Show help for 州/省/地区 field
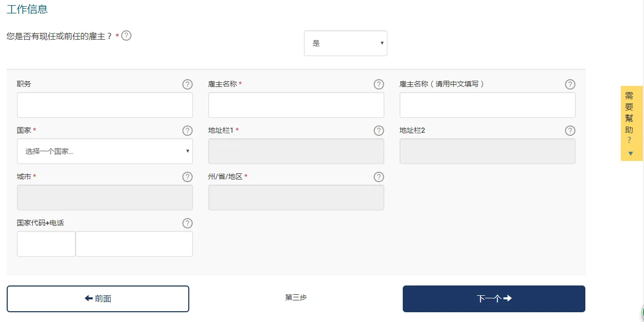The height and width of the screenshot is (322, 644). (379, 177)
